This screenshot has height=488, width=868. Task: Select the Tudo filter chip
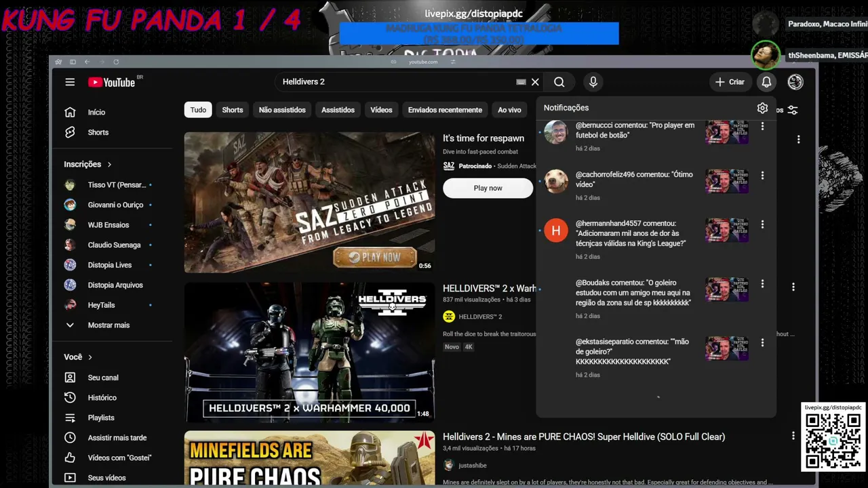point(198,110)
